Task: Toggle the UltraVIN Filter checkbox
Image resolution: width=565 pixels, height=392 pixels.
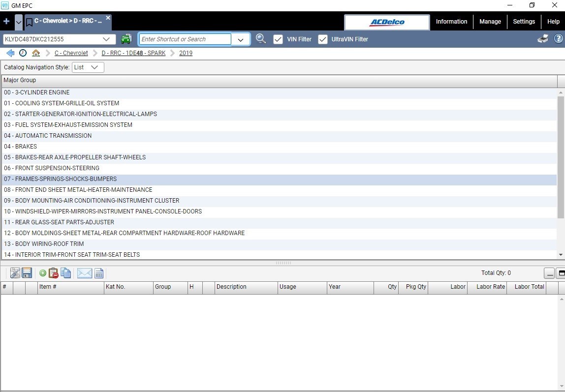Action: [x=322, y=39]
